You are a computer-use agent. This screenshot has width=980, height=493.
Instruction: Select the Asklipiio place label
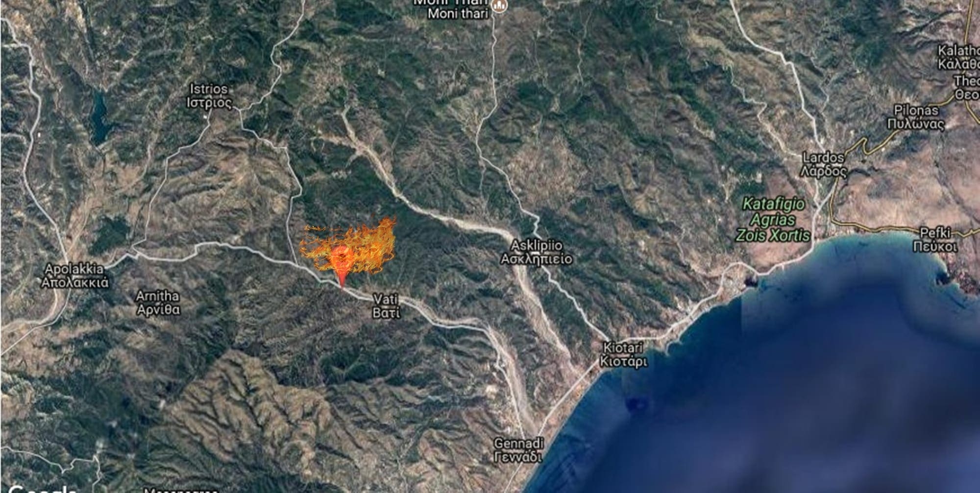coord(537,252)
